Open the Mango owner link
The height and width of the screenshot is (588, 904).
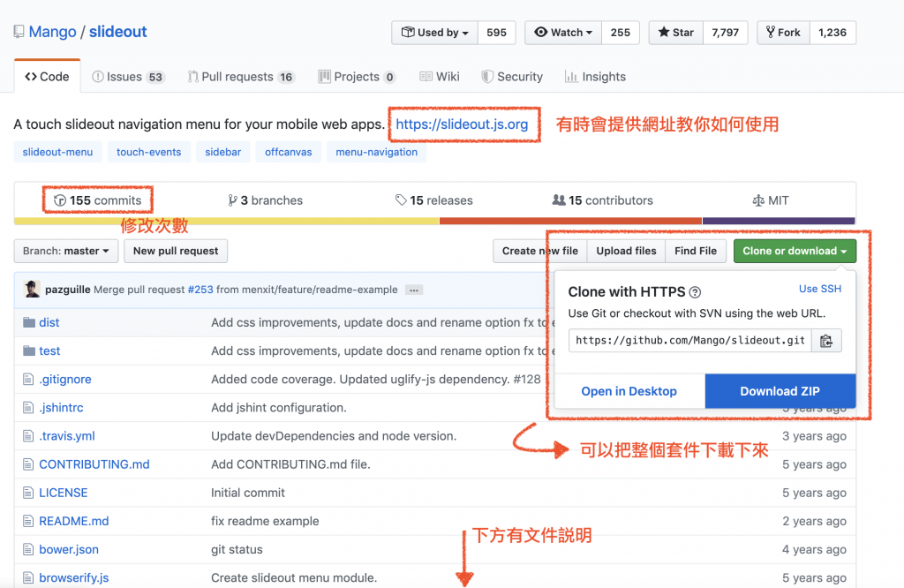(x=52, y=32)
